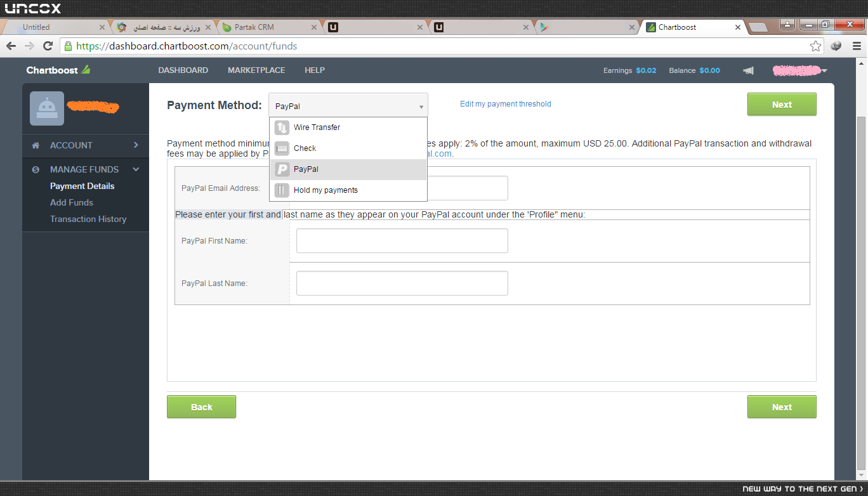Reload the page with the refresh icon
Viewport: 868px width, 496px height.
coord(48,46)
